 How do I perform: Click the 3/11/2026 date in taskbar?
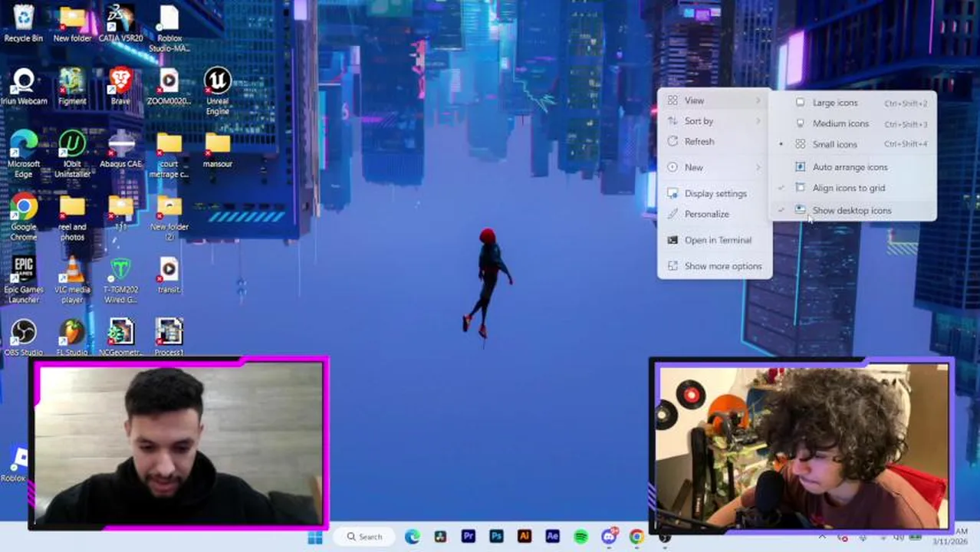pos(950,541)
